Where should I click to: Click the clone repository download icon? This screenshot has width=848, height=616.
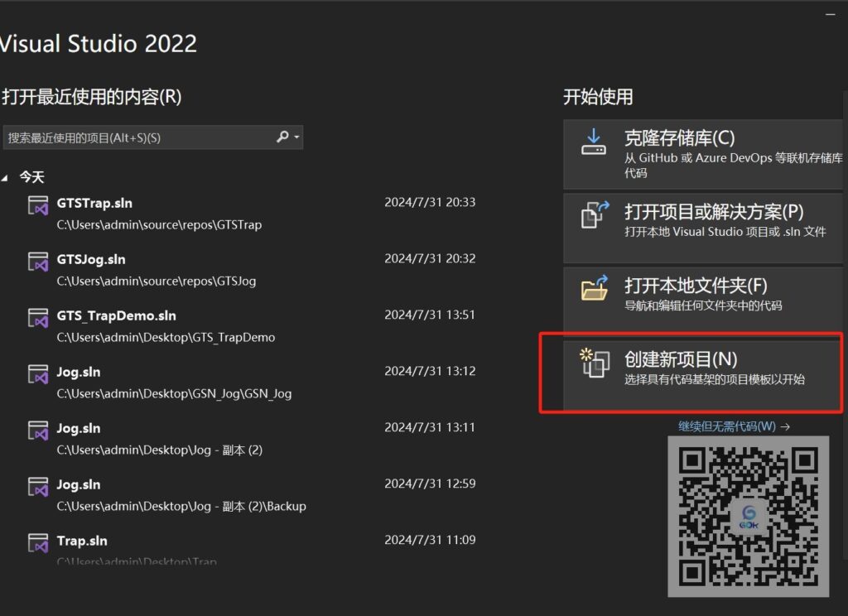(x=593, y=142)
